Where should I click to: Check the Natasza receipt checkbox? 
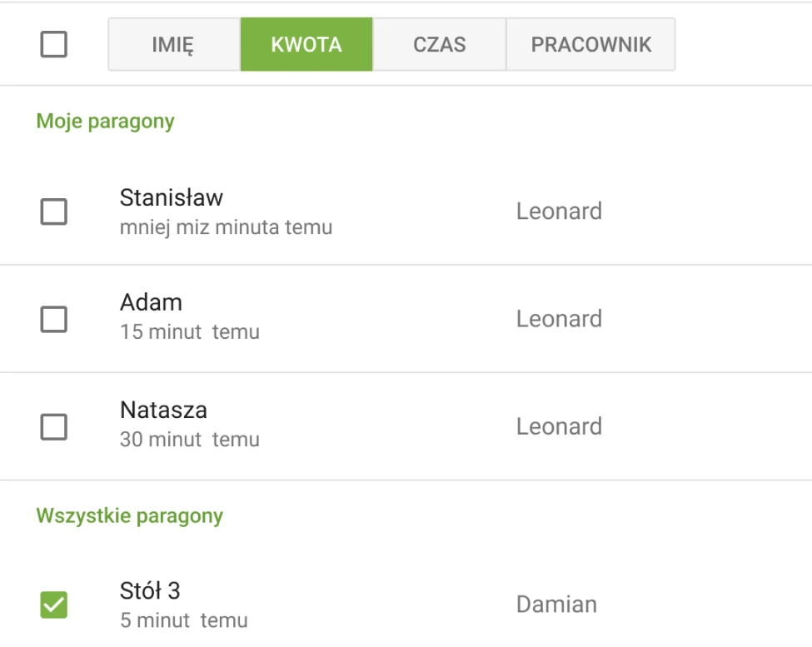[54, 426]
